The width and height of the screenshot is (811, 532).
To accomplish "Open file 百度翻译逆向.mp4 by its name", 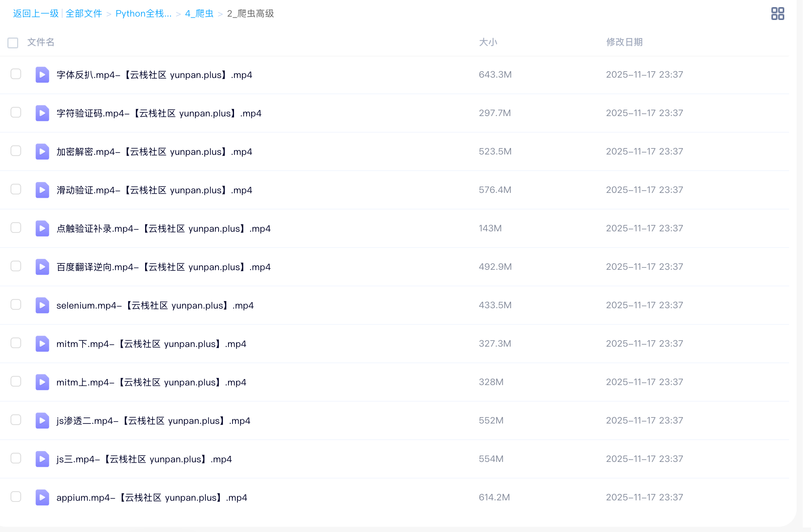I will [164, 267].
